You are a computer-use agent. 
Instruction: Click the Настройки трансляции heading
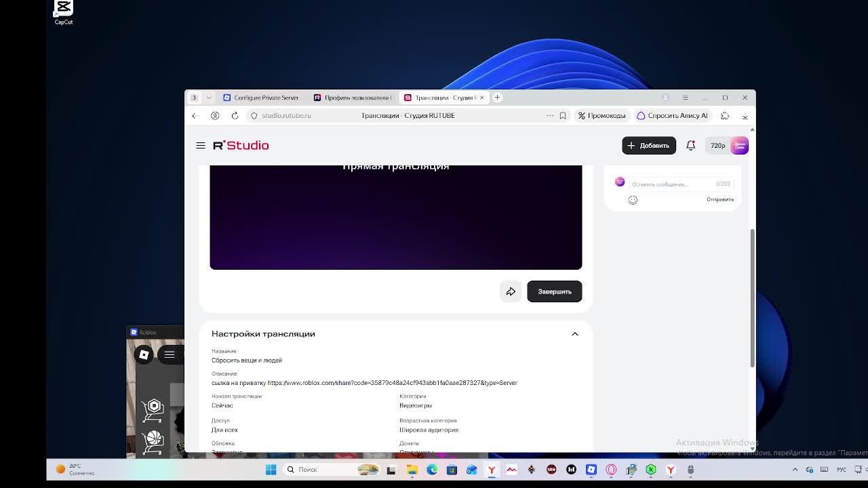coord(263,334)
